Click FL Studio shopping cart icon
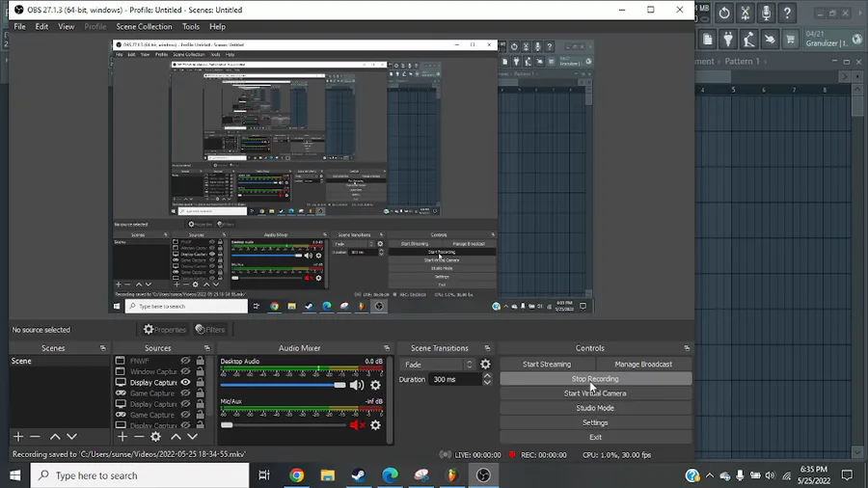 coord(791,39)
